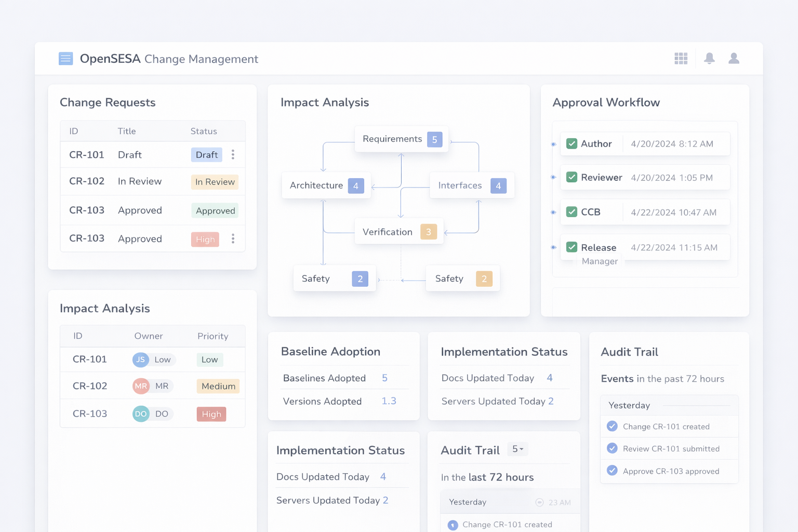Toggle the Release Manager approval checkbox
Image resolution: width=798 pixels, height=532 pixels.
pyautogui.click(x=571, y=247)
